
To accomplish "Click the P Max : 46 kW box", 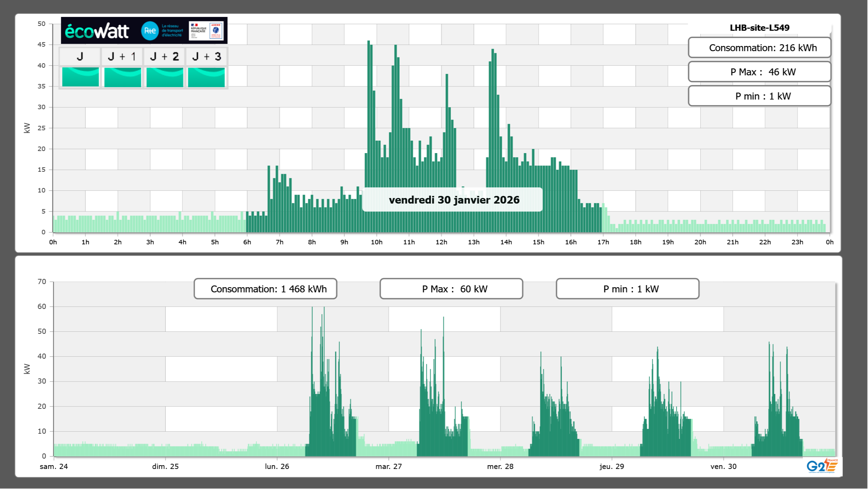I will click(759, 72).
